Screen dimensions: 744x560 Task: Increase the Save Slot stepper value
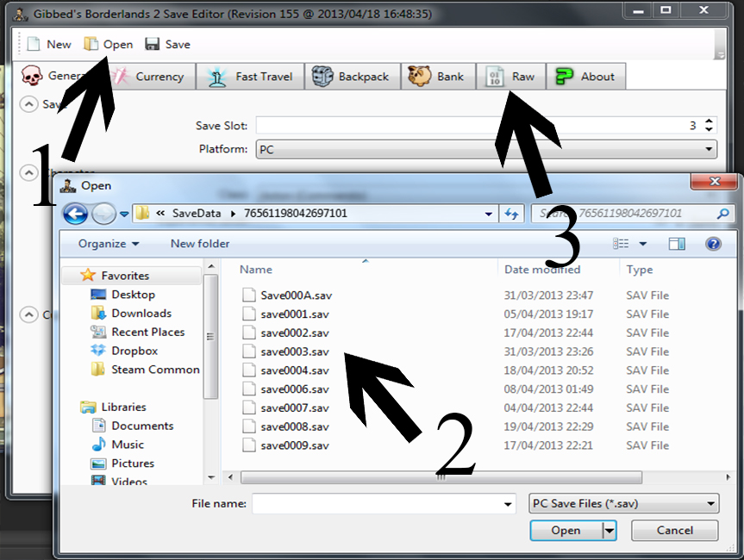coord(709,121)
